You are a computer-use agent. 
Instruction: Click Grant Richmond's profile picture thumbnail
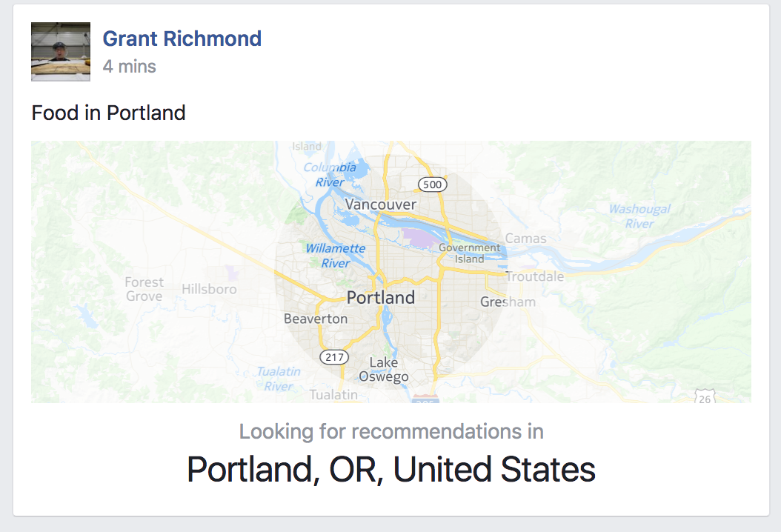click(61, 51)
